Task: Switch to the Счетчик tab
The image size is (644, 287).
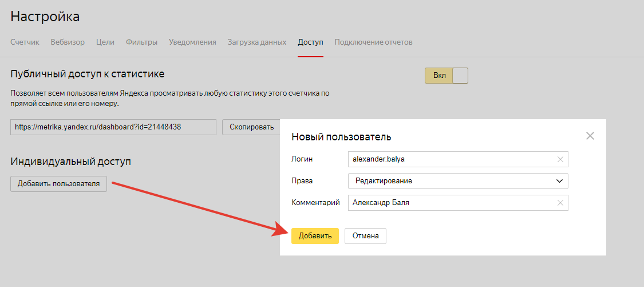Action: (x=25, y=42)
